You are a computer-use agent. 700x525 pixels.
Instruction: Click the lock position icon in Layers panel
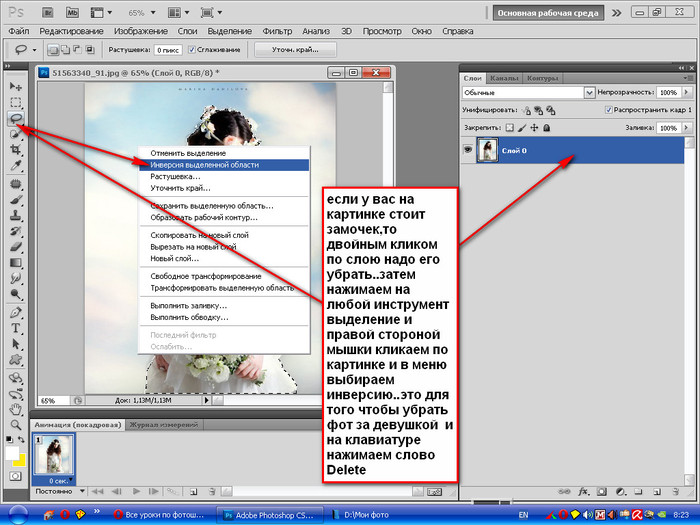[533, 128]
